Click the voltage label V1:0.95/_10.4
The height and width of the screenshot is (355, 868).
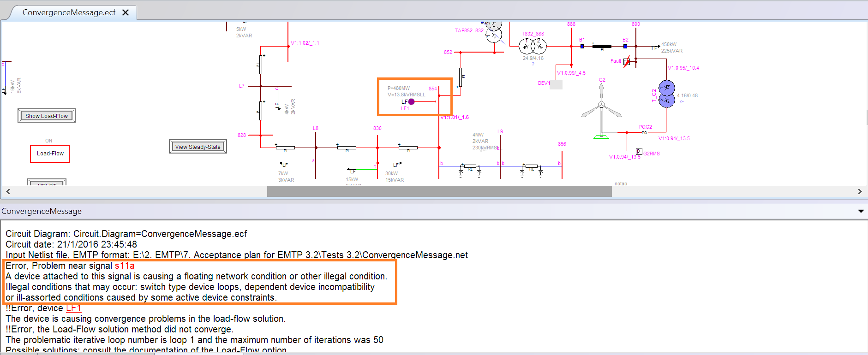pos(683,68)
